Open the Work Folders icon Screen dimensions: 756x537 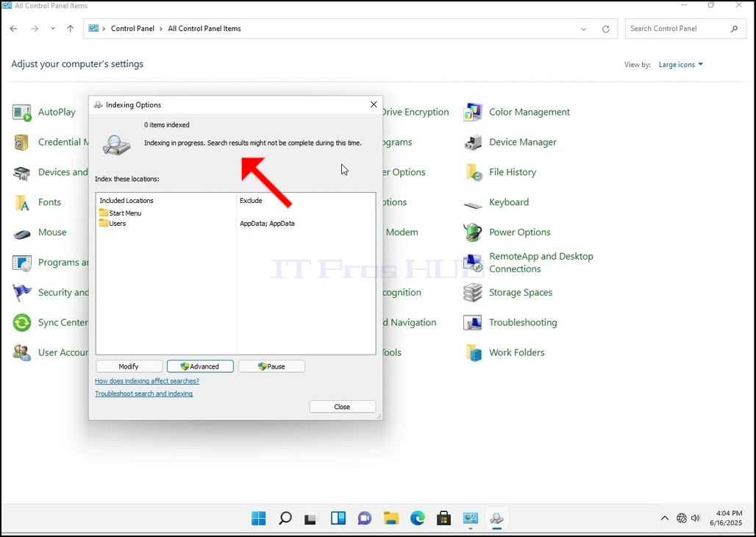click(x=473, y=352)
